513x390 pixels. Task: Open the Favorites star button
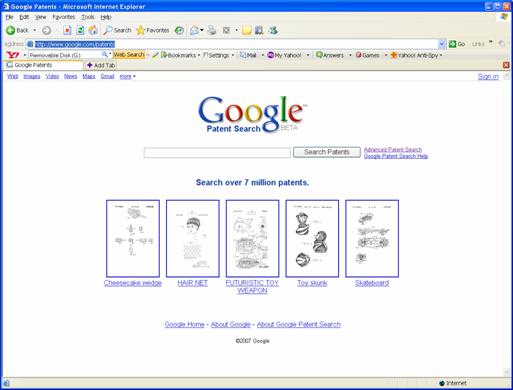[x=153, y=30]
